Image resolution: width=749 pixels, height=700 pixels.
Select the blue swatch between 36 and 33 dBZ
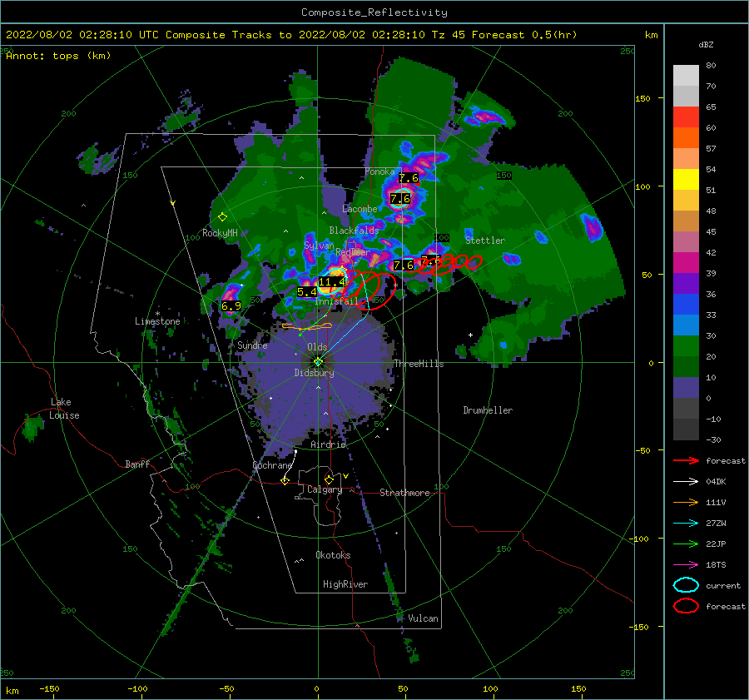click(686, 305)
